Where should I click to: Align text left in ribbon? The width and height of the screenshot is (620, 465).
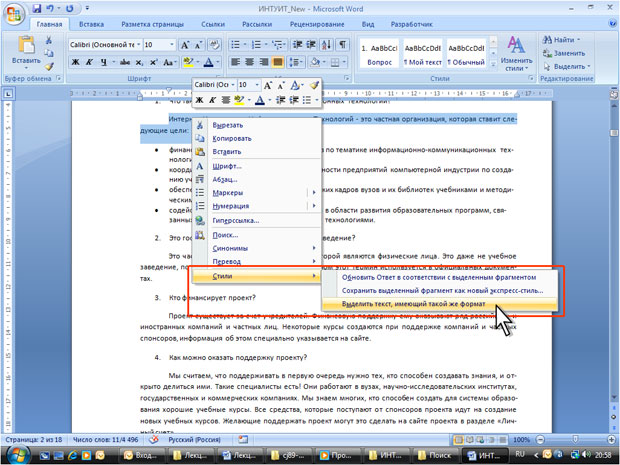[x=235, y=62]
